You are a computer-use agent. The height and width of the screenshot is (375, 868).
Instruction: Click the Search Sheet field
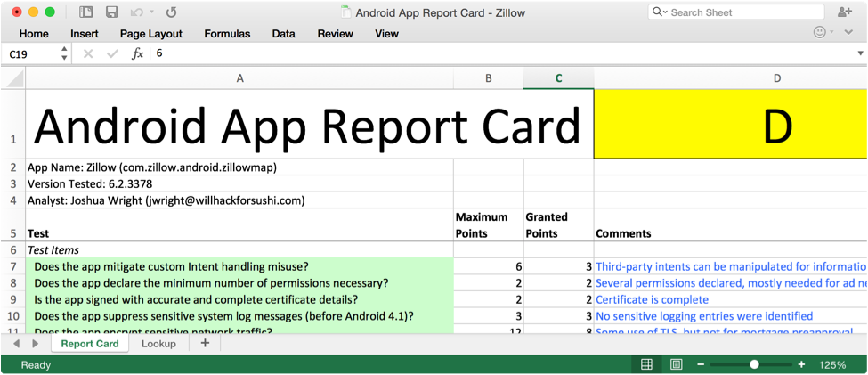point(735,12)
